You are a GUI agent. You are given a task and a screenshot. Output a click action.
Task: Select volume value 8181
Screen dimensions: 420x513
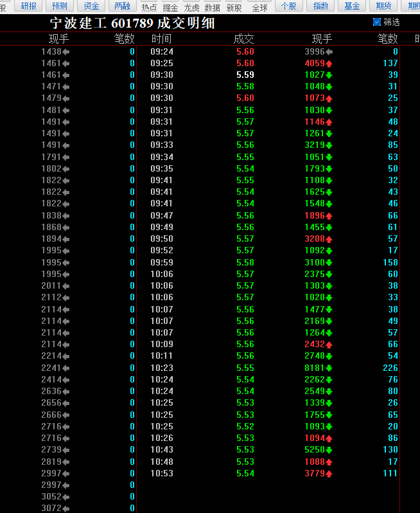coord(315,368)
